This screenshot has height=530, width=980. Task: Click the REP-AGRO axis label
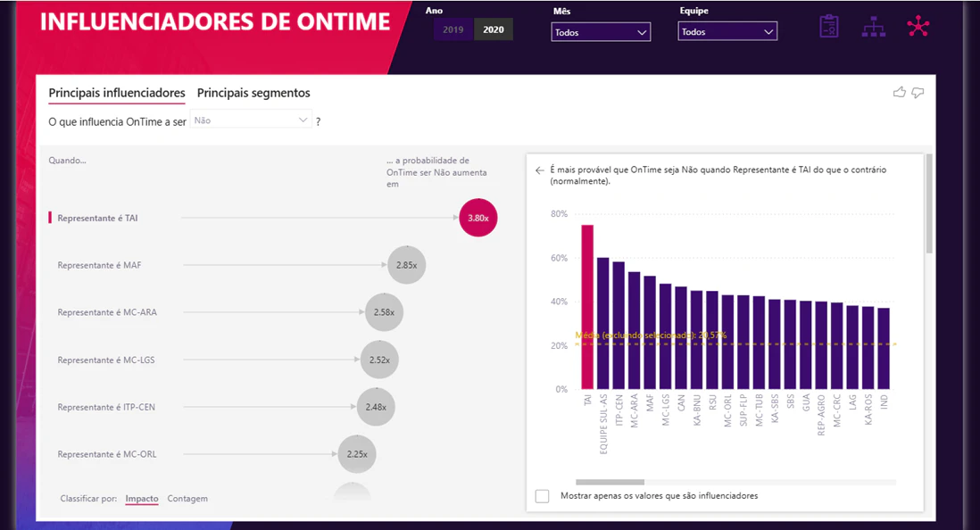[x=821, y=415]
